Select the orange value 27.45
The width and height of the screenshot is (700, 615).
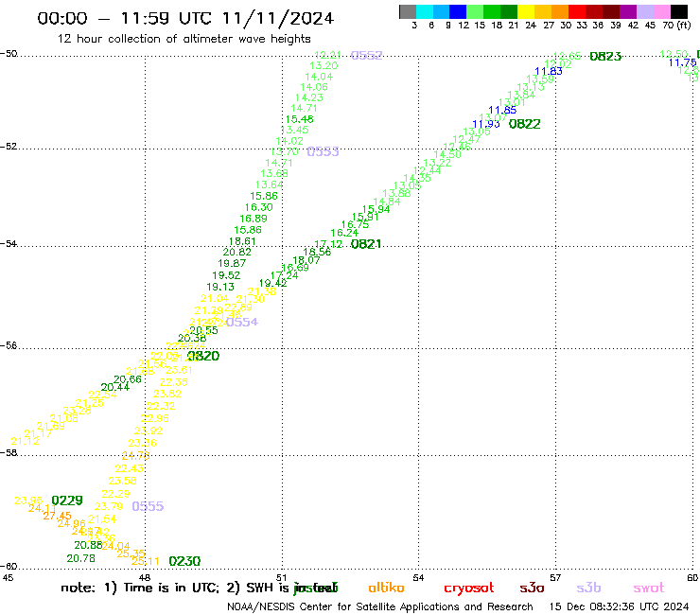[57, 516]
